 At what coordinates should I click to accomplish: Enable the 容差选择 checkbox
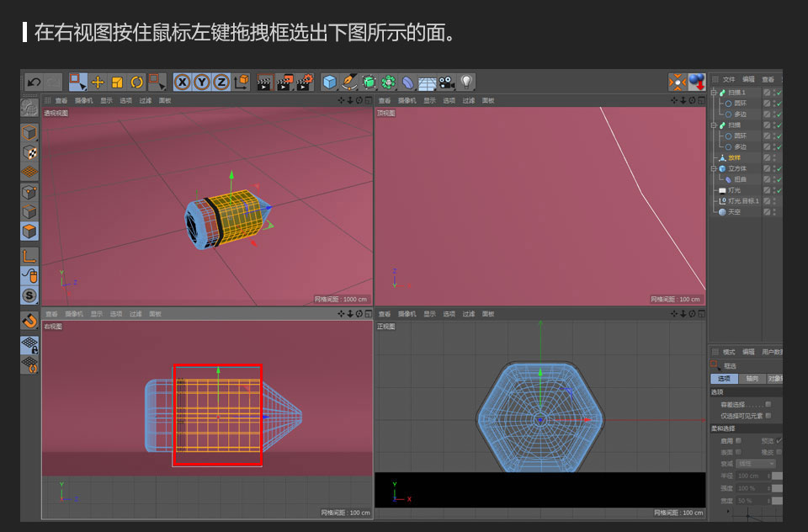pos(767,404)
